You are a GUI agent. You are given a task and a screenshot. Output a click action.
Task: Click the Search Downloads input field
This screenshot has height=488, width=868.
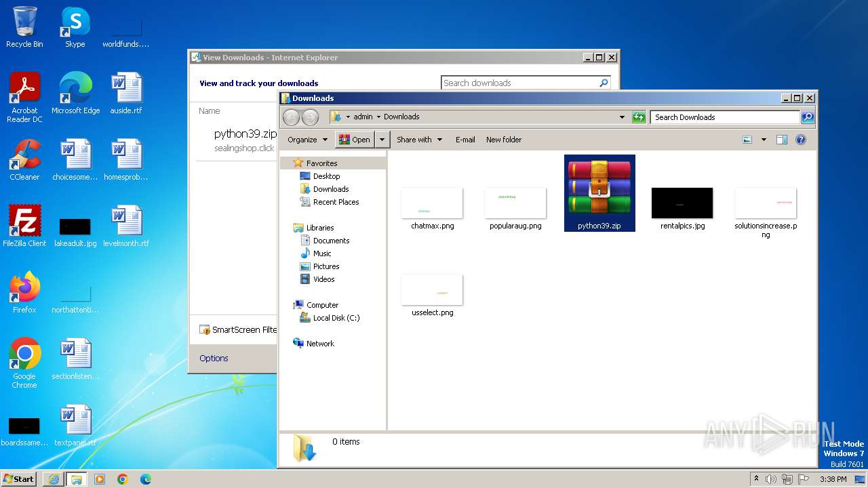(725, 117)
